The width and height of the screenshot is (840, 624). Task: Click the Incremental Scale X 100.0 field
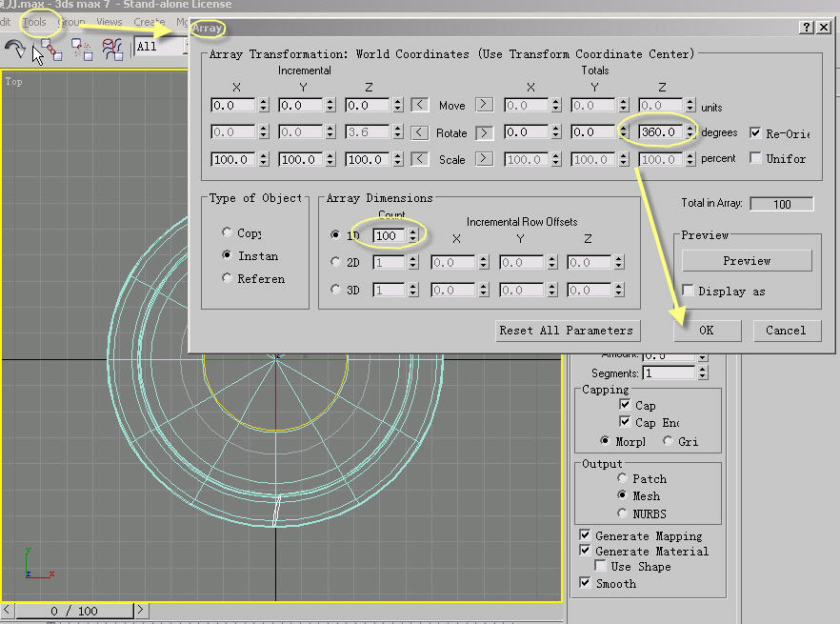click(233, 159)
